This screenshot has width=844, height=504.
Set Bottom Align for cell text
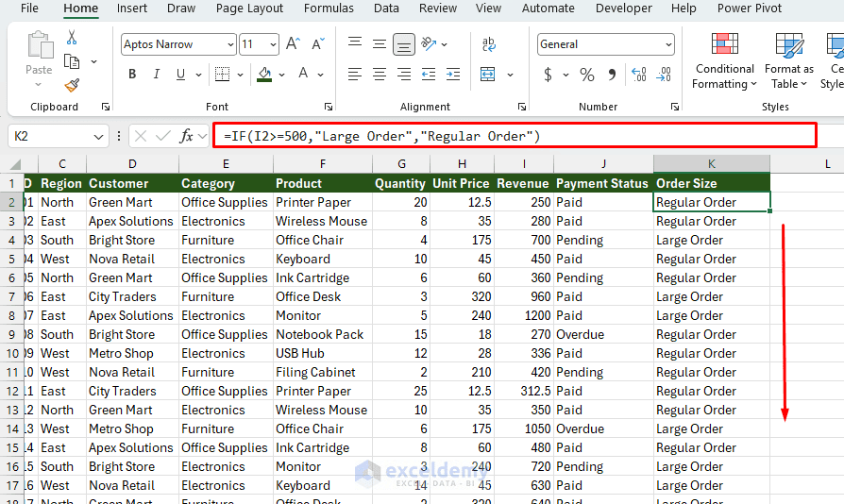click(404, 44)
